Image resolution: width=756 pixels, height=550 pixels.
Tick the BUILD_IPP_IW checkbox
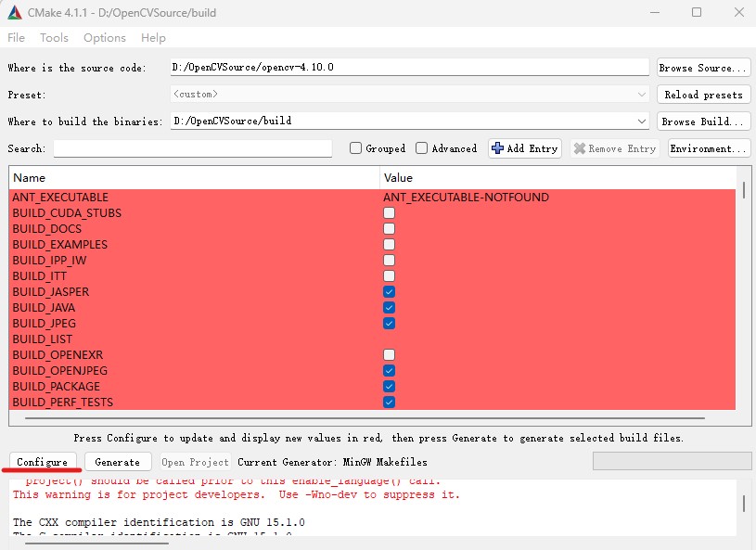point(389,261)
